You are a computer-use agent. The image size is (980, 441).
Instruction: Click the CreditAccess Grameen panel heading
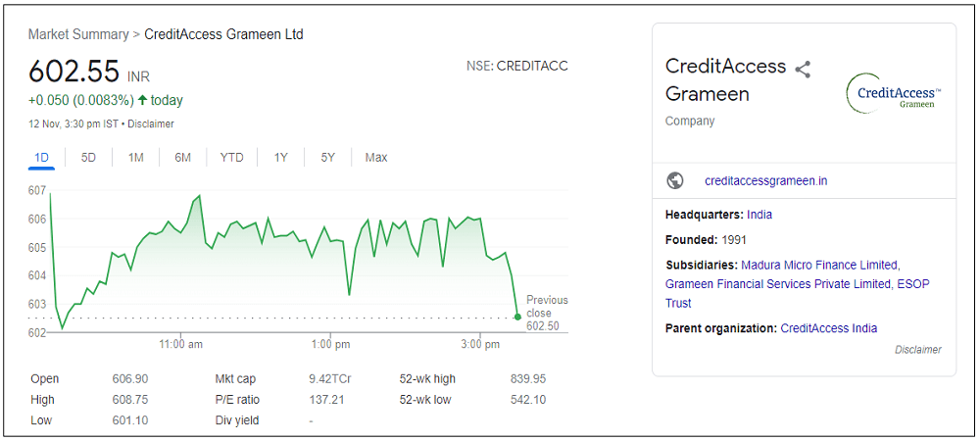coord(725,80)
